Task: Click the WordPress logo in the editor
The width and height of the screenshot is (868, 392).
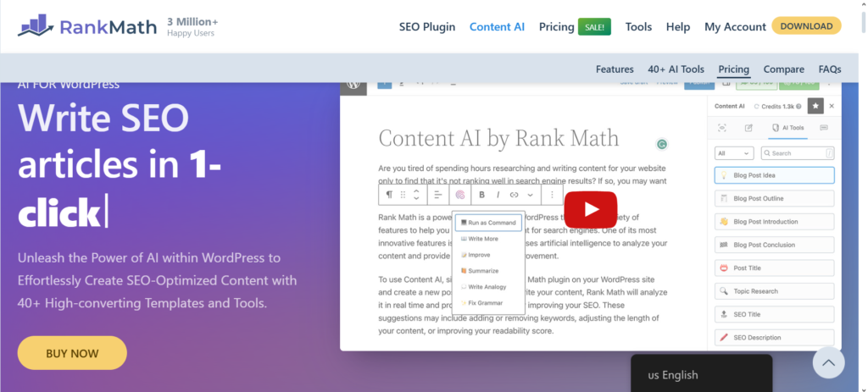Action: pos(353,85)
